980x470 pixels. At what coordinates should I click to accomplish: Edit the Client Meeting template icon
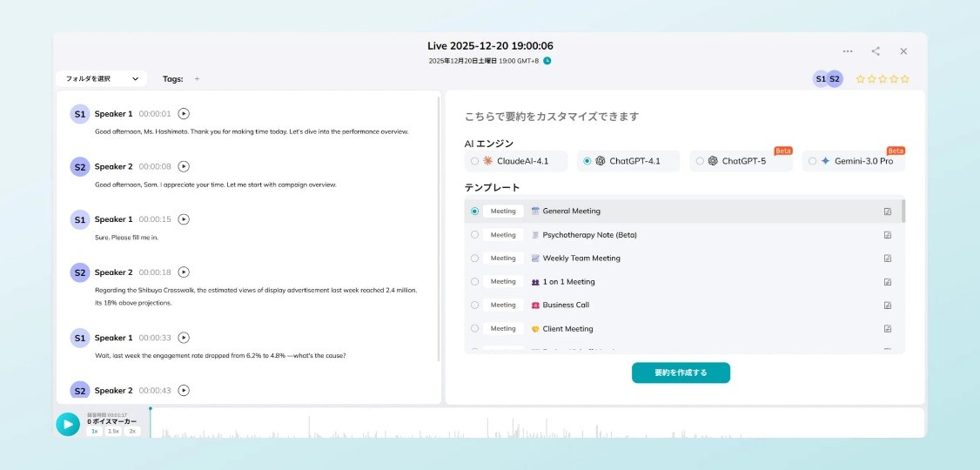tap(887, 329)
